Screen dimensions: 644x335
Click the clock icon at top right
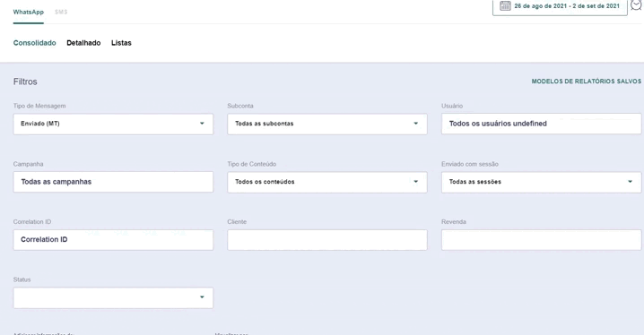636,4
